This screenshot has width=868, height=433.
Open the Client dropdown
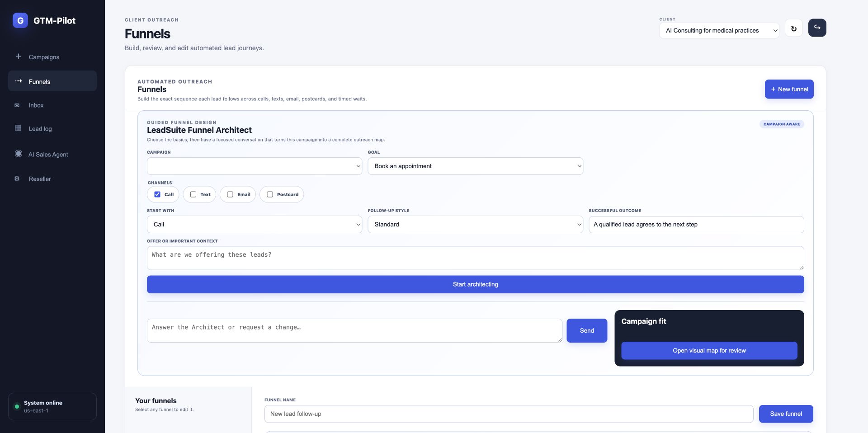tap(719, 31)
